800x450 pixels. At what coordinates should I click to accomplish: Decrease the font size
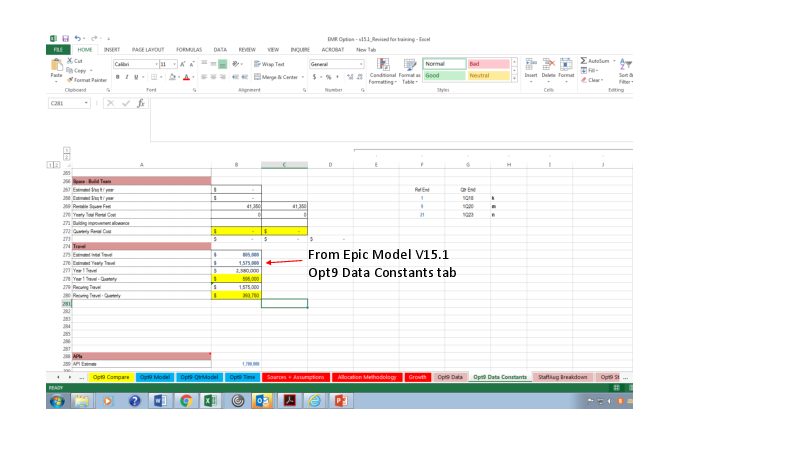coord(192,64)
